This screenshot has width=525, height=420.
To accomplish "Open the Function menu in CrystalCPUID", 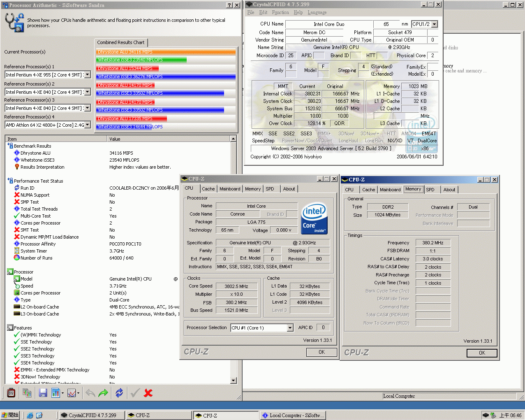I will pyautogui.click(x=280, y=12).
